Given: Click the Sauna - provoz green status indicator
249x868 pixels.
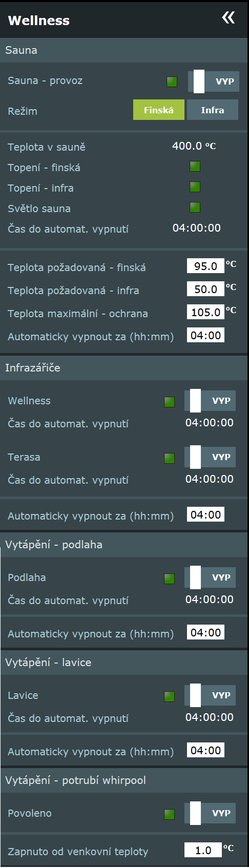Looking at the screenshot, I should 172,81.
